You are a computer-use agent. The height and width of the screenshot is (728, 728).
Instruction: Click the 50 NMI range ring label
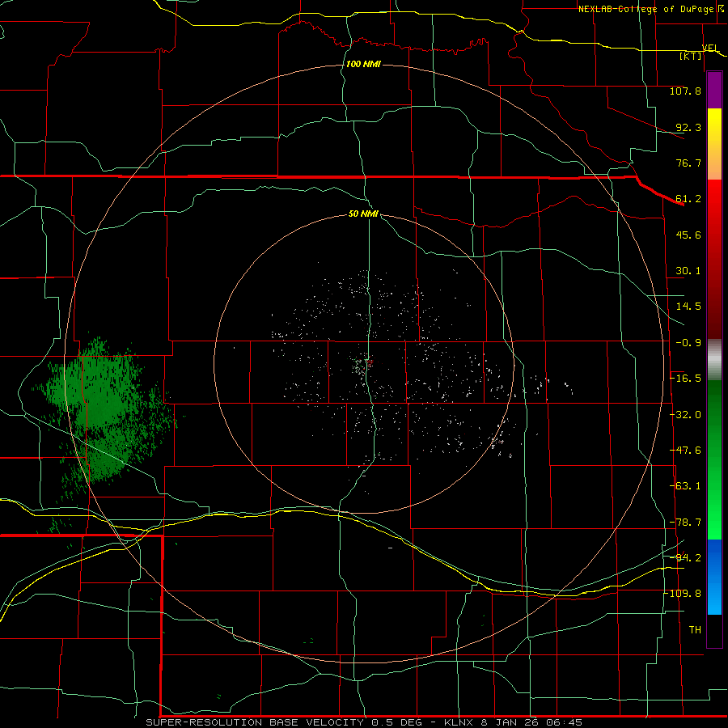363,214
